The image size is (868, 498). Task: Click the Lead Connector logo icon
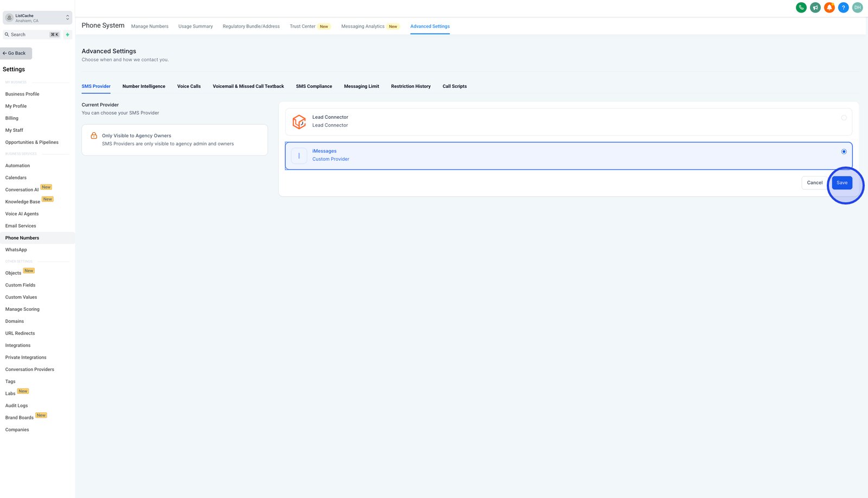tap(299, 122)
